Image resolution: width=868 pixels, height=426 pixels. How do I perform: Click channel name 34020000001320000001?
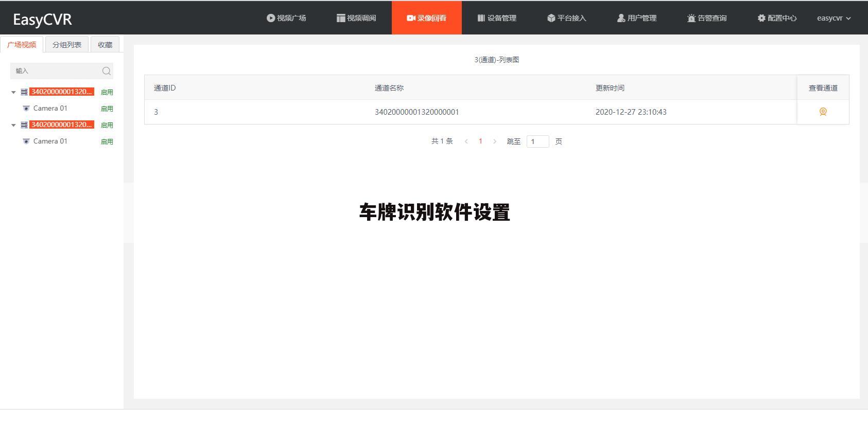tap(417, 112)
